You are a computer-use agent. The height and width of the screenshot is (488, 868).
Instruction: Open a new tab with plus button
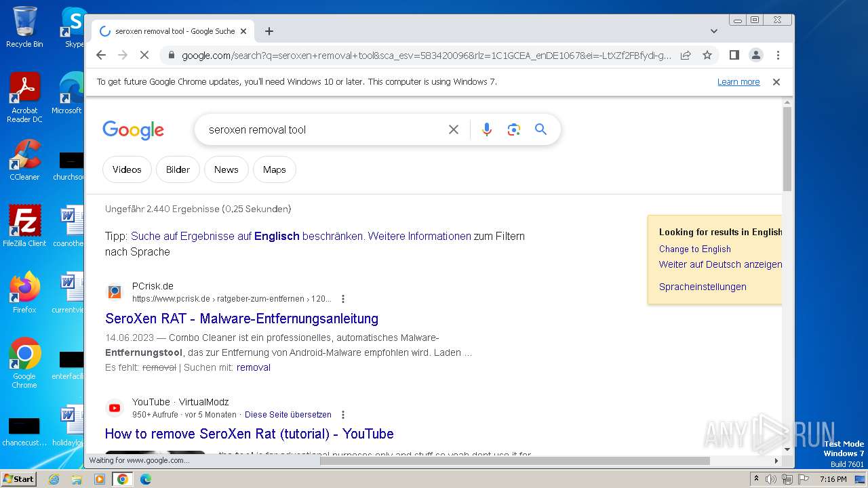click(269, 31)
